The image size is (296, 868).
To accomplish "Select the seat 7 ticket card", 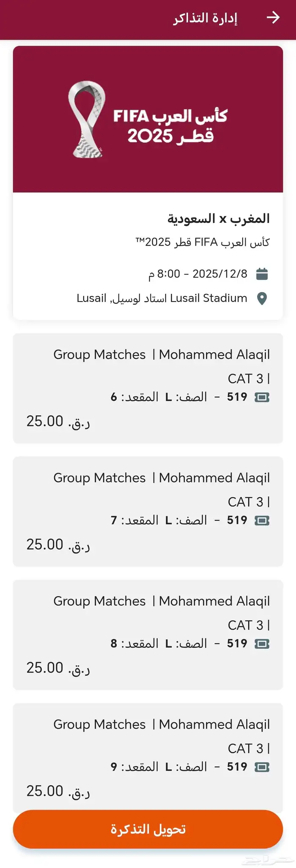I will pyautogui.click(x=148, y=511).
